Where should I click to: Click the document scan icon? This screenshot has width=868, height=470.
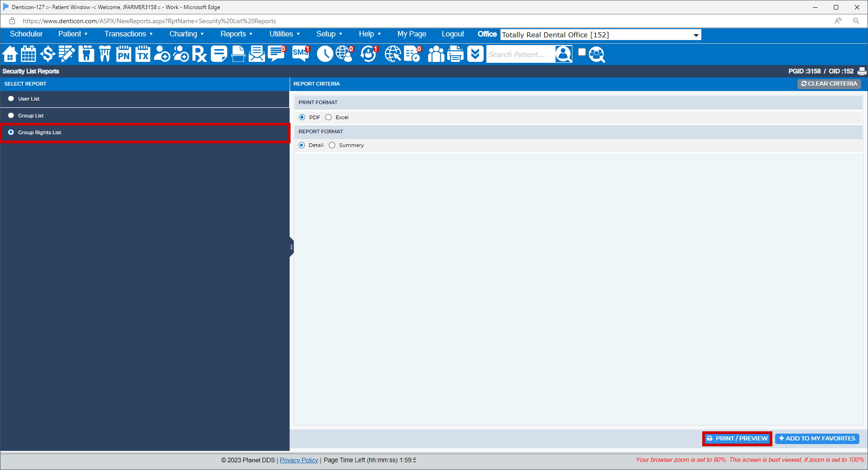(x=238, y=54)
